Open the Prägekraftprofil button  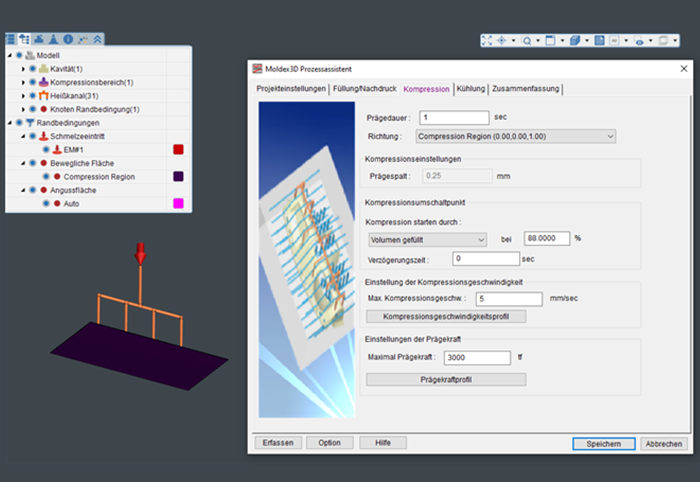tap(446, 379)
